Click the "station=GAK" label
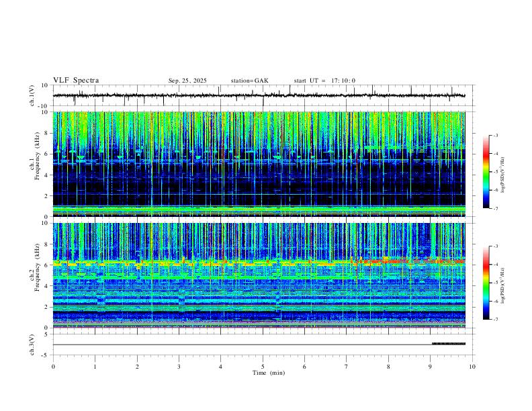The width and height of the screenshot is (532, 411). coord(249,81)
